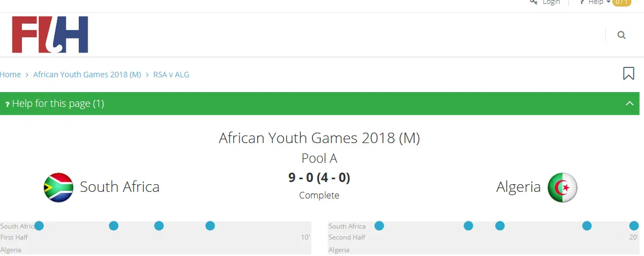Screen dimensions: 644x256
Task: Click the yellow 0/1 help counter badge
Action: click(x=622, y=2)
